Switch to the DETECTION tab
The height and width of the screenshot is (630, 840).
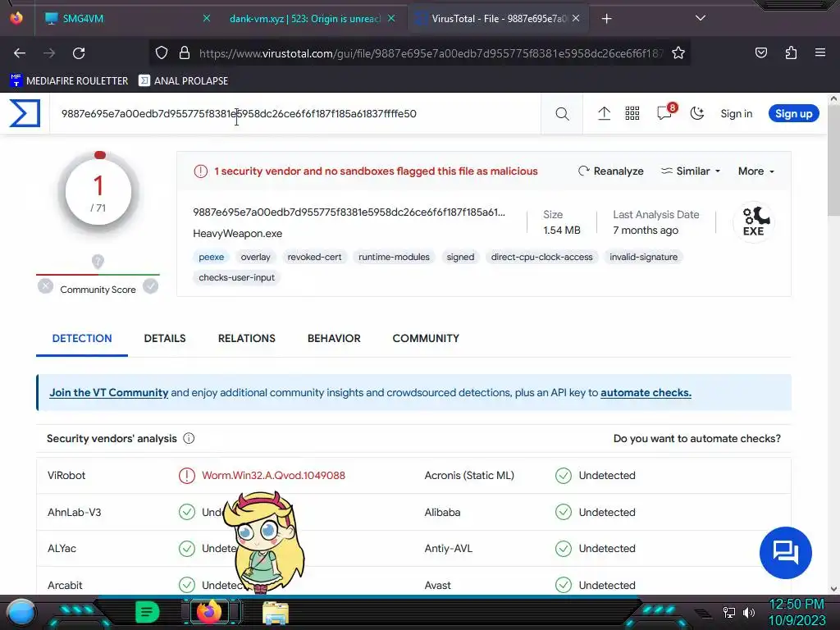82,339
